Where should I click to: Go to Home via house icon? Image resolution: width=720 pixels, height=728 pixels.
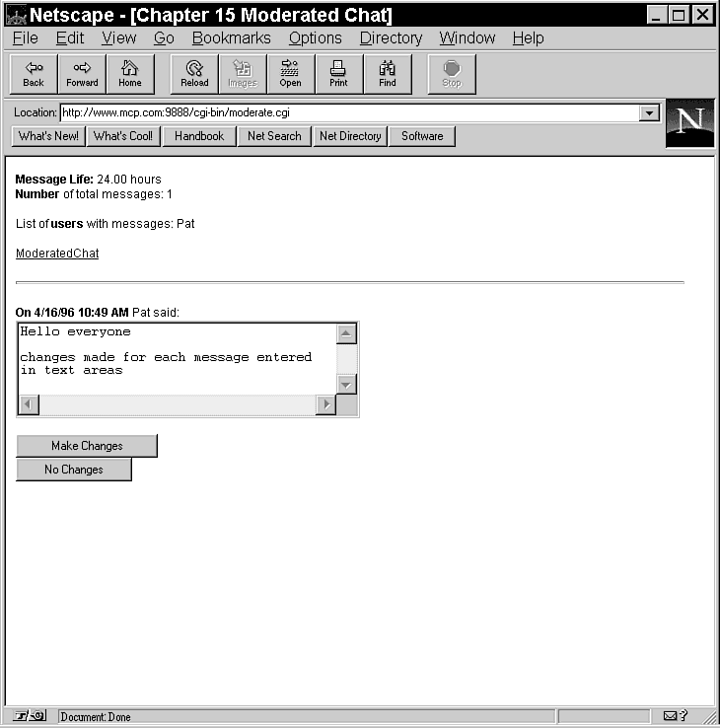click(130, 74)
